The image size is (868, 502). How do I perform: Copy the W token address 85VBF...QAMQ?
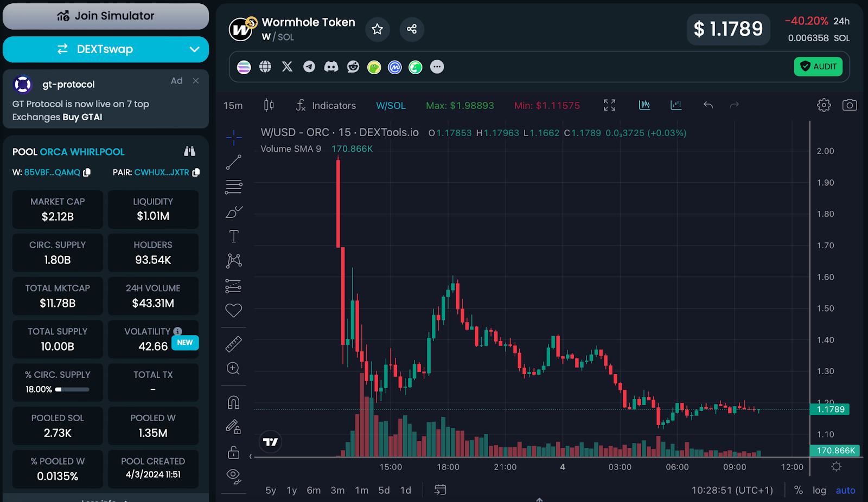coord(87,172)
